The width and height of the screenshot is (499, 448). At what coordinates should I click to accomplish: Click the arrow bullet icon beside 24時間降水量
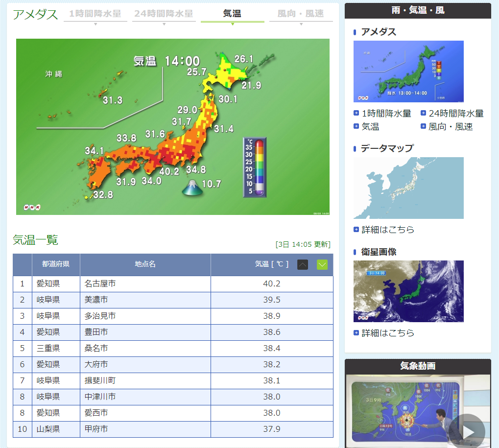click(x=423, y=113)
